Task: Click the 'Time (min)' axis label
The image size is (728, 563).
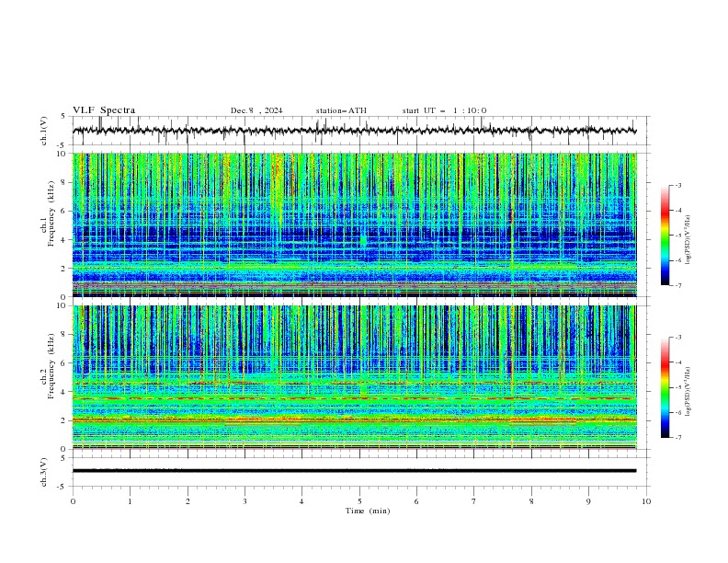Action: pyautogui.click(x=368, y=511)
